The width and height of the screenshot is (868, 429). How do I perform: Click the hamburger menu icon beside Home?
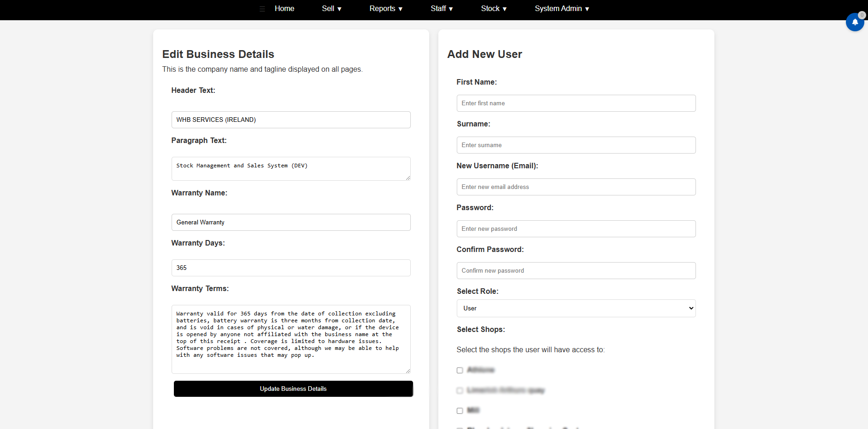(262, 9)
